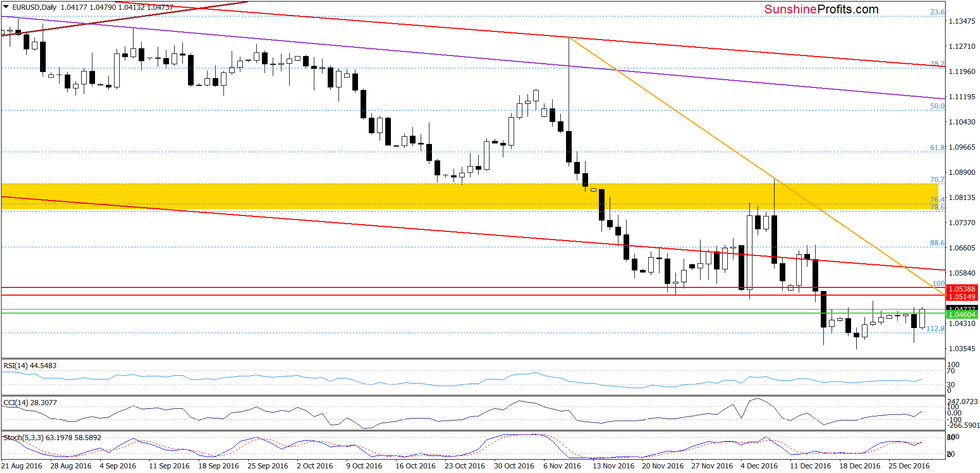980x473 pixels.
Task: Click the 112.8 Fibonacci level label
Action: (935, 329)
